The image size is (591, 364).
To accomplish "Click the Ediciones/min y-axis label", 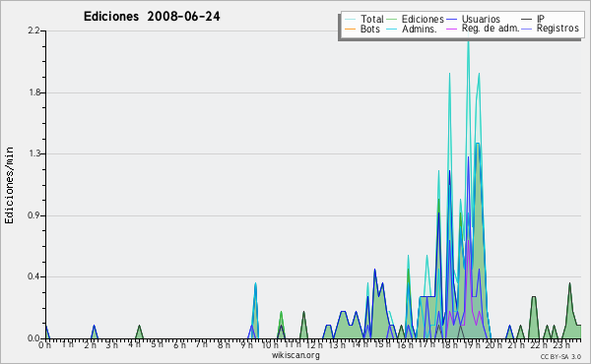I will (9, 185).
